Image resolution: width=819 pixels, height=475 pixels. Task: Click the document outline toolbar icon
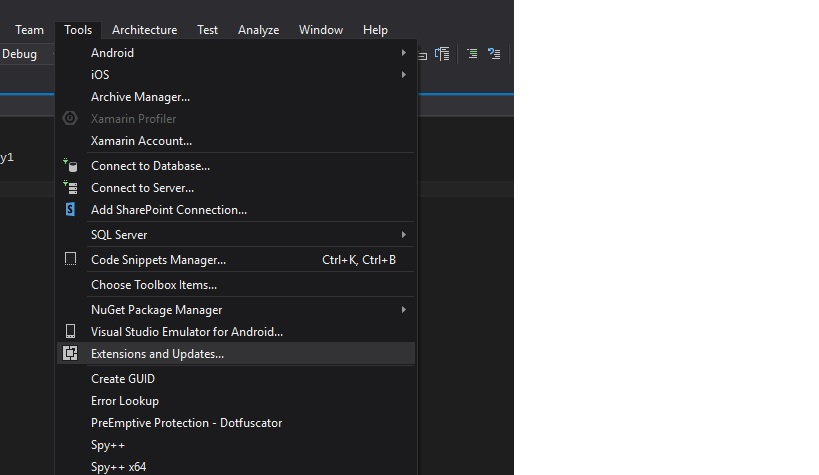pyautogui.click(x=442, y=54)
